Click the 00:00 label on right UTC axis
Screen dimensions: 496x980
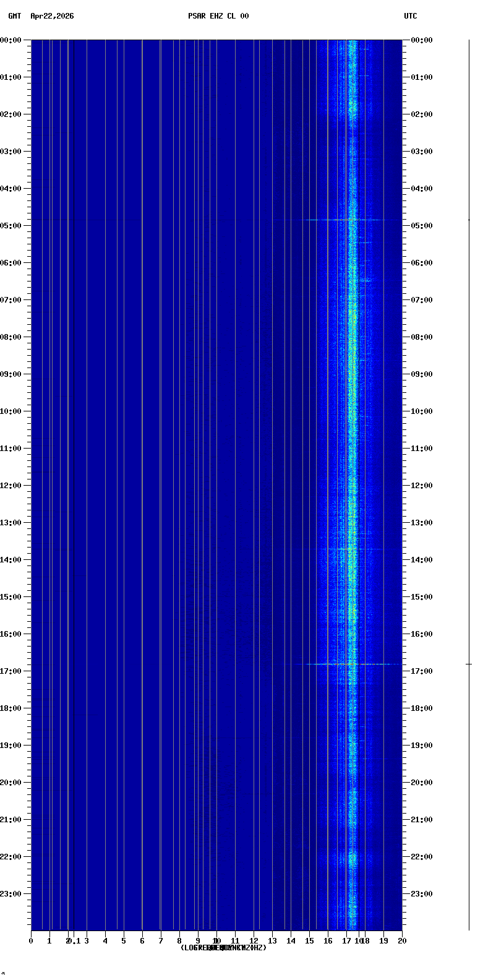click(x=422, y=40)
